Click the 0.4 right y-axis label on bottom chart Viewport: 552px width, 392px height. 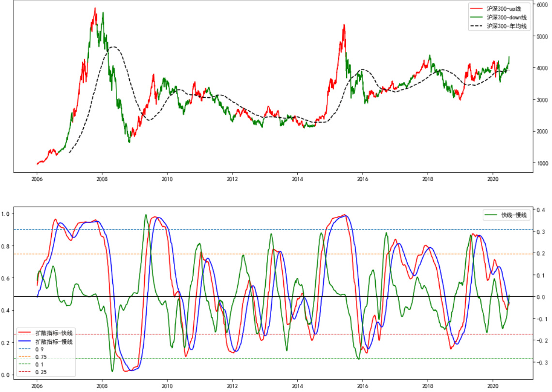(x=540, y=210)
